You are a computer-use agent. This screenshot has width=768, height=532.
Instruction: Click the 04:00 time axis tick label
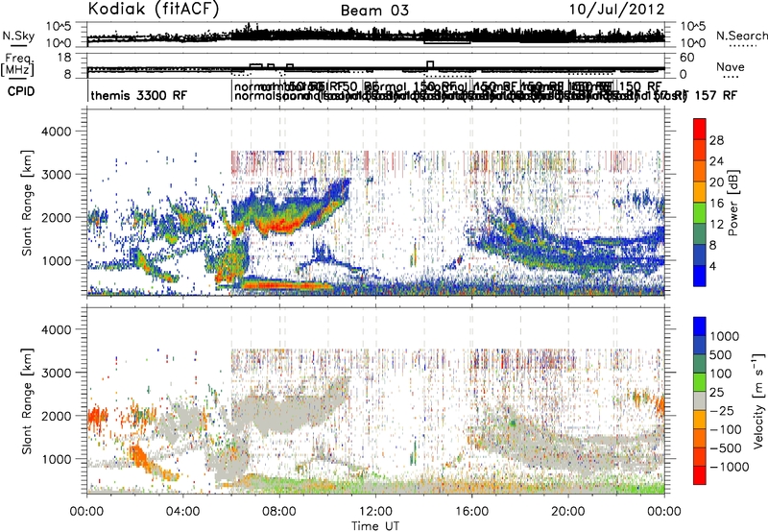[182, 512]
